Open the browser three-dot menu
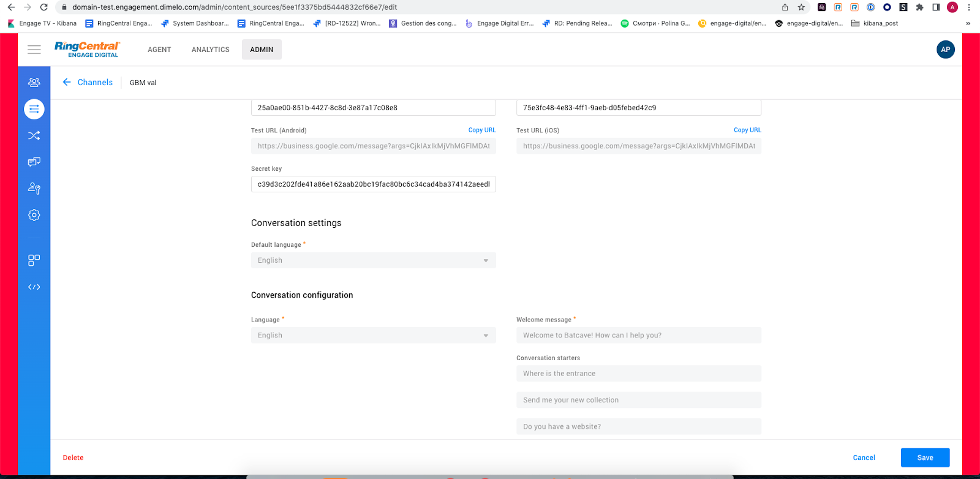The image size is (980, 479). pos(969,7)
